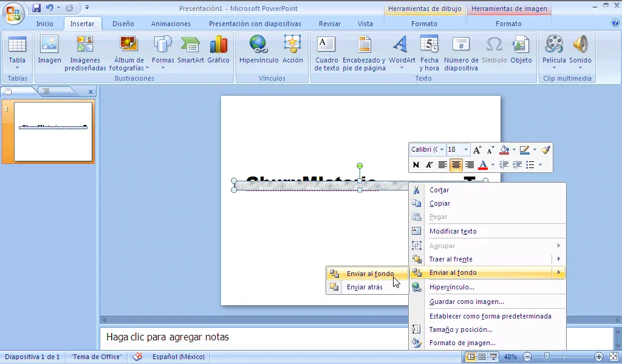Screen dimensions: 622x364
Task: Add an Acción to the object
Action: tap(292, 50)
